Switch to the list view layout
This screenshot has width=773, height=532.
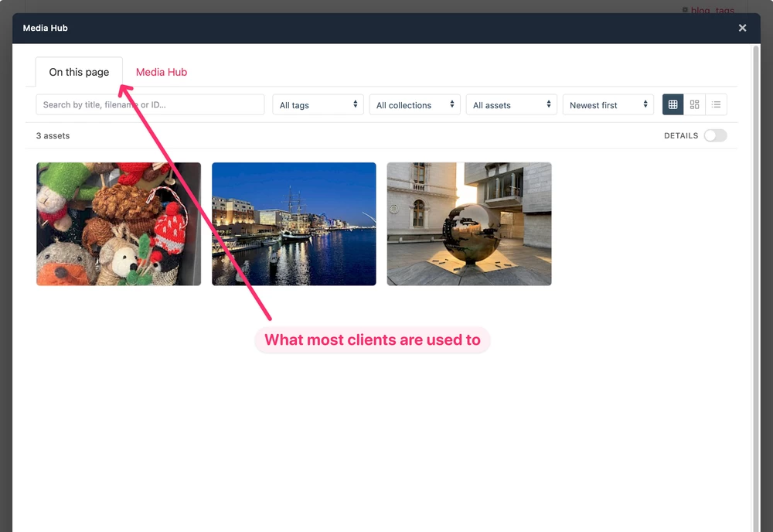coord(716,104)
